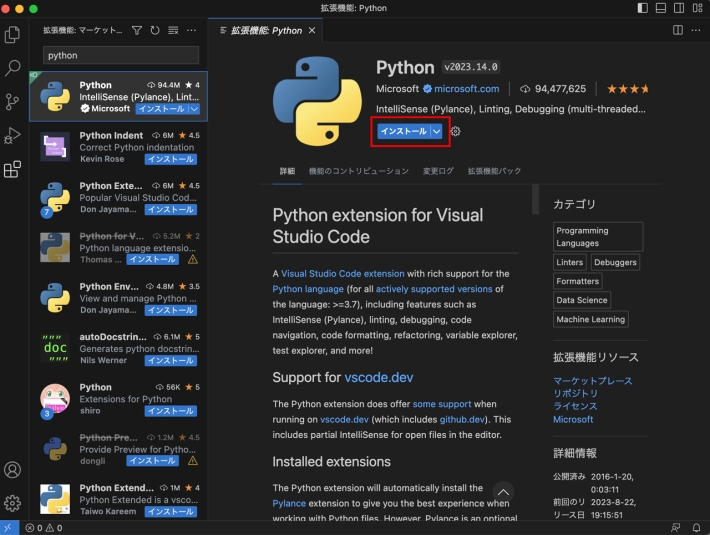This screenshot has height=535, width=710.
Task: Click the large Python logo image
Action: pos(317,101)
